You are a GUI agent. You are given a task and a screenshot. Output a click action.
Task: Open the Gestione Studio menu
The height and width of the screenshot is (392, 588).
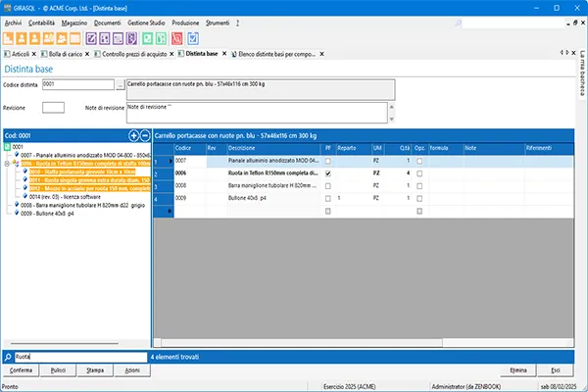tap(146, 23)
